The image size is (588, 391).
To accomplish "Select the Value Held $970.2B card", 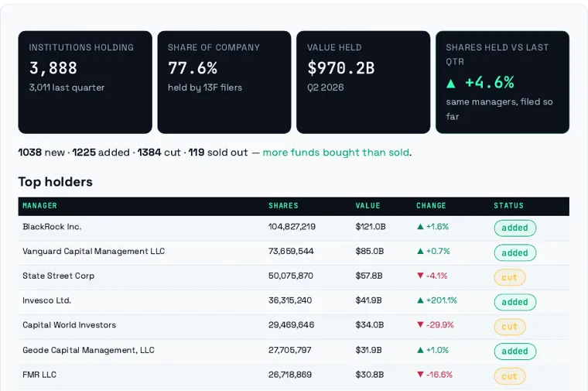I will (x=364, y=82).
